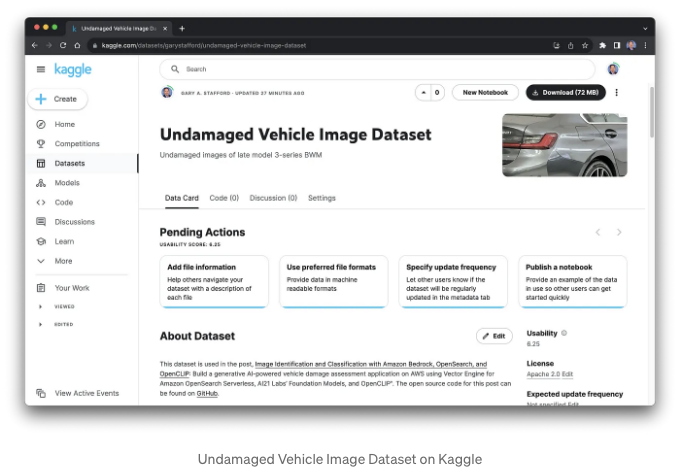Image resolution: width=680 pixels, height=468 pixels.
Task: Click the search magnifier icon
Action: pyautogui.click(x=175, y=69)
